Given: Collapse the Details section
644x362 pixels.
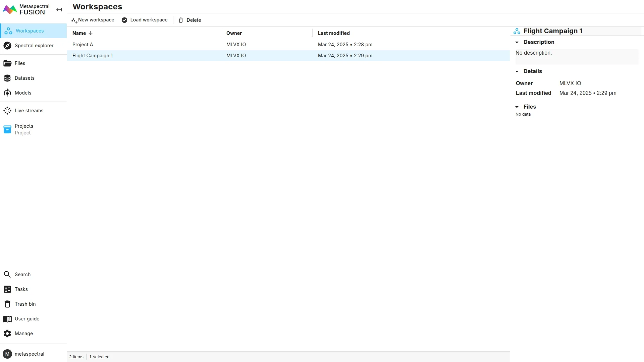Looking at the screenshot, I should tap(517, 71).
